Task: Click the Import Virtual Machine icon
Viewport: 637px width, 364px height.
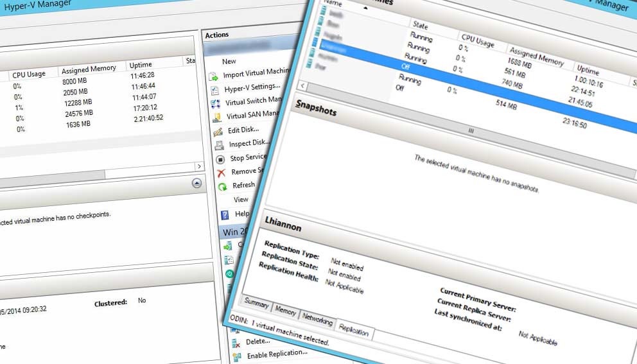Action: (x=213, y=76)
